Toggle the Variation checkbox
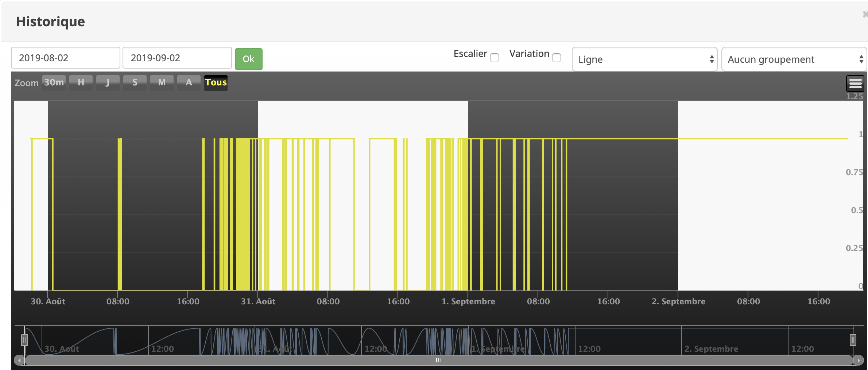The height and width of the screenshot is (370, 868). tap(557, 58)
